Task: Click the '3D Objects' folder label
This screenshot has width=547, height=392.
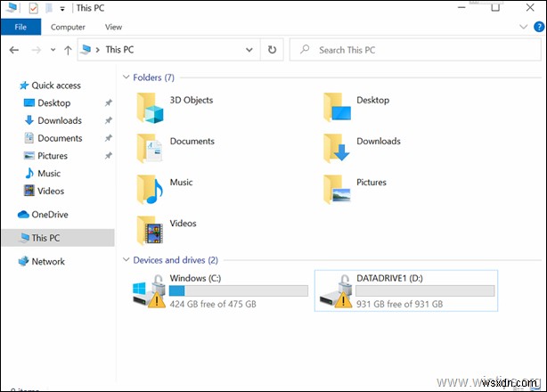Action: (192, 101)
